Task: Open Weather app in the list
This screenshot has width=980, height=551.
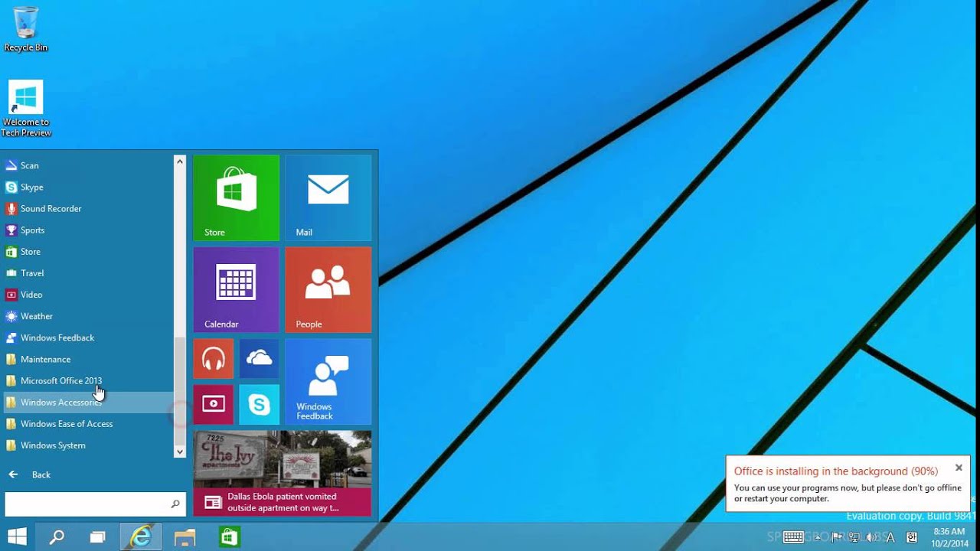Action: [x=87, y=316]
